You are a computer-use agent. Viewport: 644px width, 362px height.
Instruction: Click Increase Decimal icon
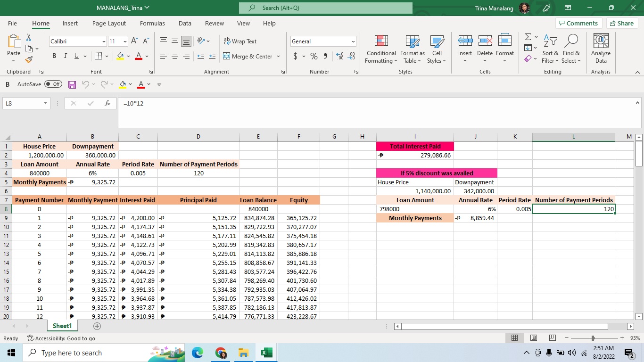pyautogui.click(x=340, y=56)
